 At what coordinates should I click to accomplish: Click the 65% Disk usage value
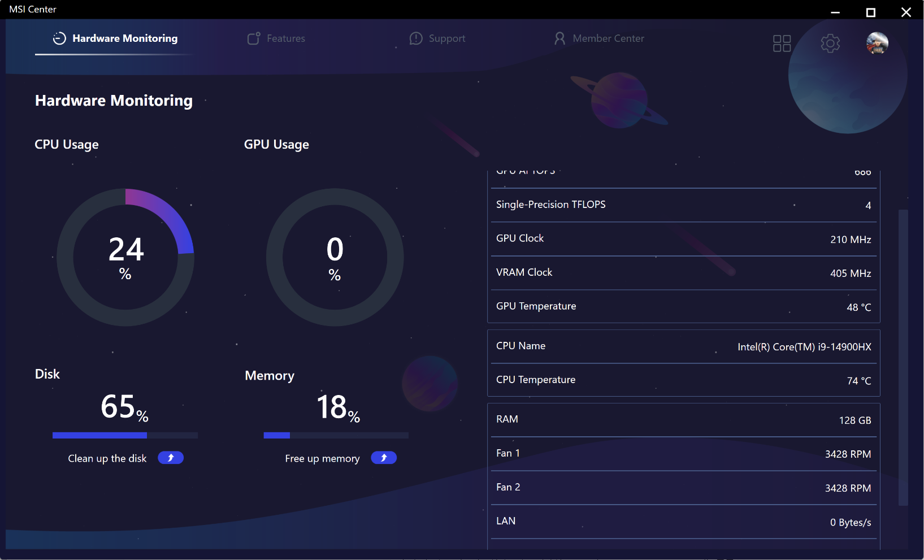coord(124,407)
